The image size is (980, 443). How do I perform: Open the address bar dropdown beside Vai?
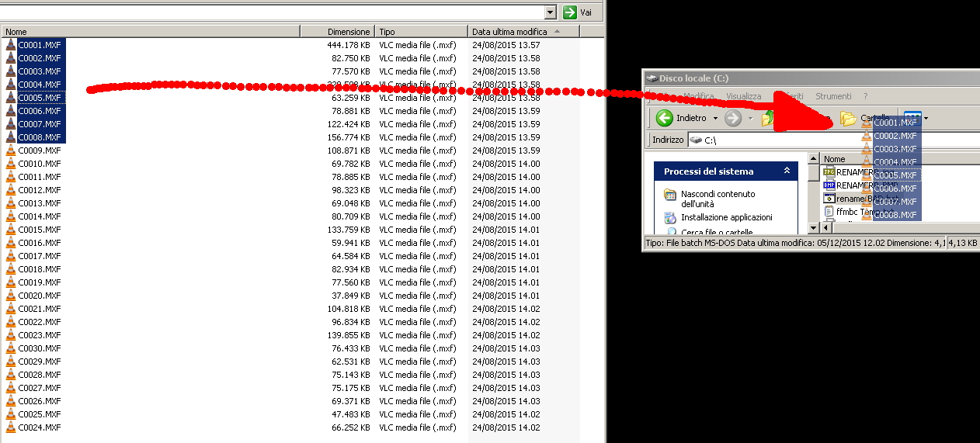[x=551, y=12]
